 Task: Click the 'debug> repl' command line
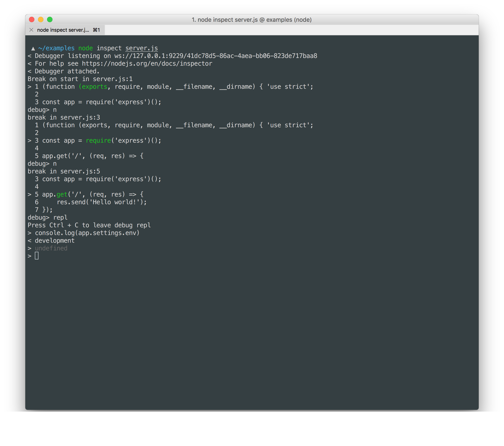coord(48,217)
